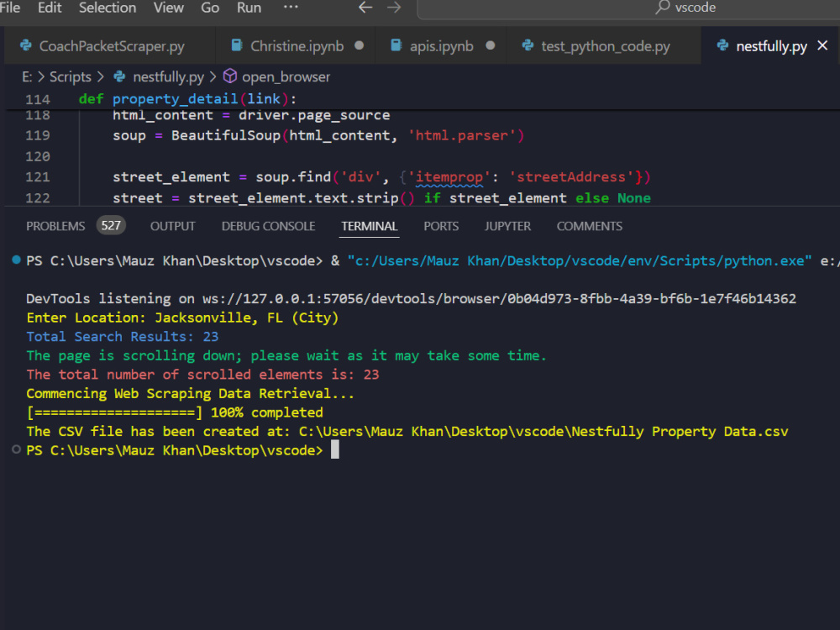Click Python icon on CoachPacketScraper.py tab
The height and width of the screenshot is (630, 840).
click(25, 45)
